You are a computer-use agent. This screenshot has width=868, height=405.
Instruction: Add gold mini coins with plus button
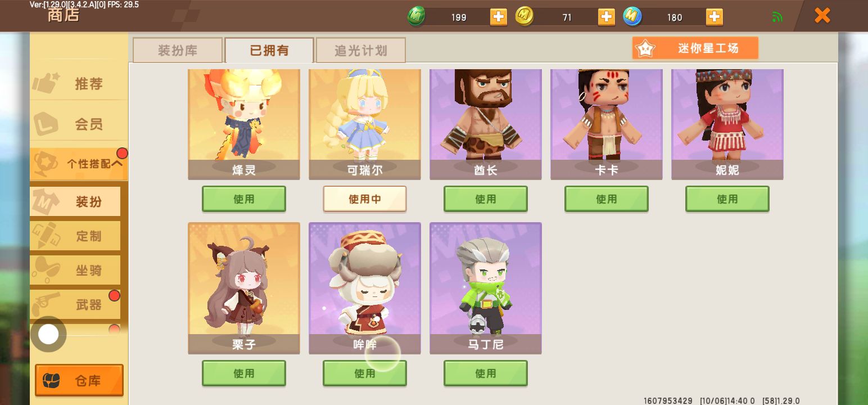point(606,17)
